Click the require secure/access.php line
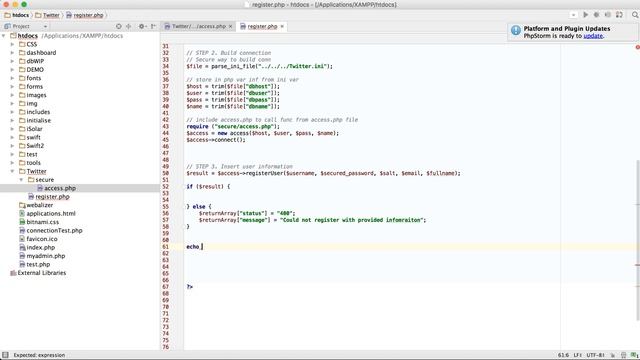This screenshot has width=640, height=360. (x=233, y=127)
